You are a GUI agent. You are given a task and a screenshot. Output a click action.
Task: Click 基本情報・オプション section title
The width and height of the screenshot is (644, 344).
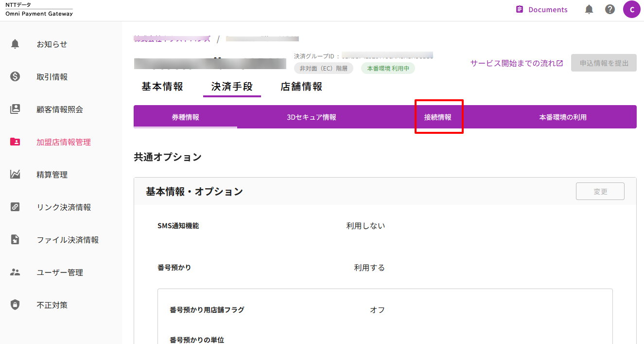click(194, 191)
